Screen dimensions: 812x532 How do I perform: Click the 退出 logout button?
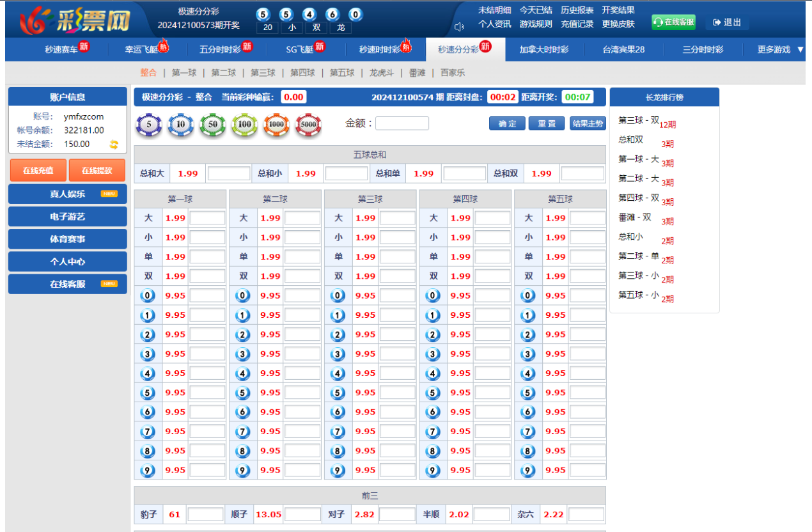pyautogui.click(x=727, y=22)
